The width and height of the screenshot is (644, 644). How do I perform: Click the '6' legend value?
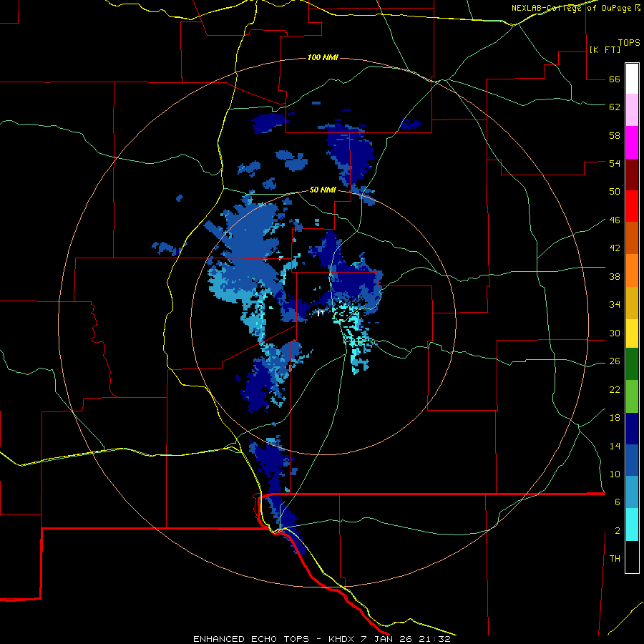tap(618, 502)
